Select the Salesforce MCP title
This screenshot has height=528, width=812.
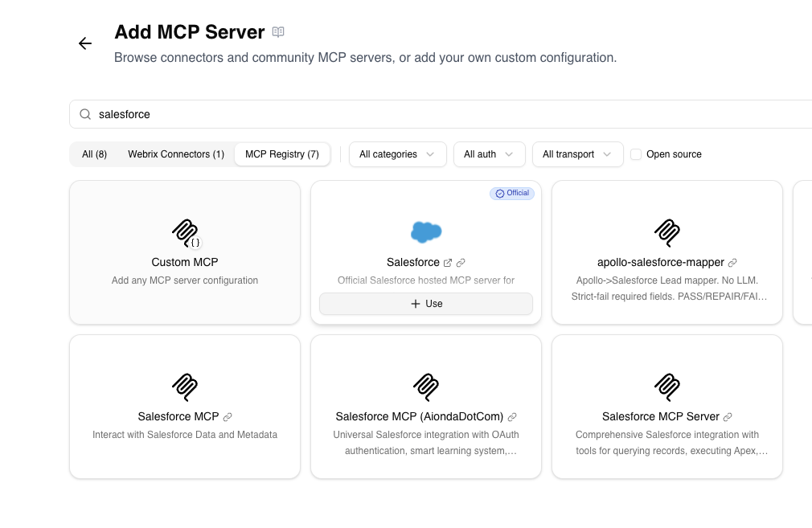[x=178, y=417]
